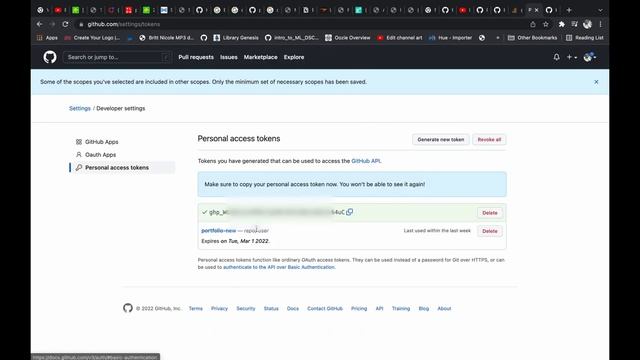Open the Reading List
Image resolution: width=640 pixels, height=360 pixels.
click(x=584, y=38)
